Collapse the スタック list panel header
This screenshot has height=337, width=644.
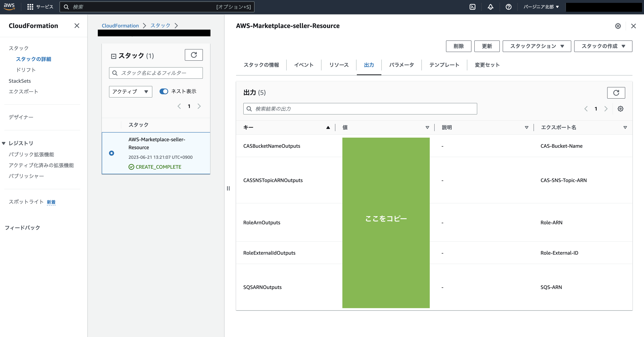114,56
